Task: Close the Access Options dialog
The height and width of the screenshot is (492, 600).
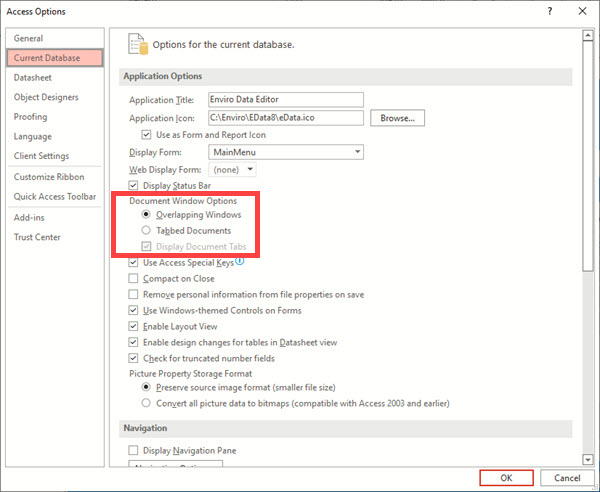Action: point(582,11)
